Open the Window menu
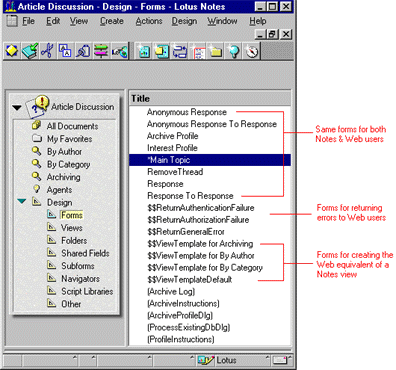Screen dimensions: 396x370 tap(222, 21)
